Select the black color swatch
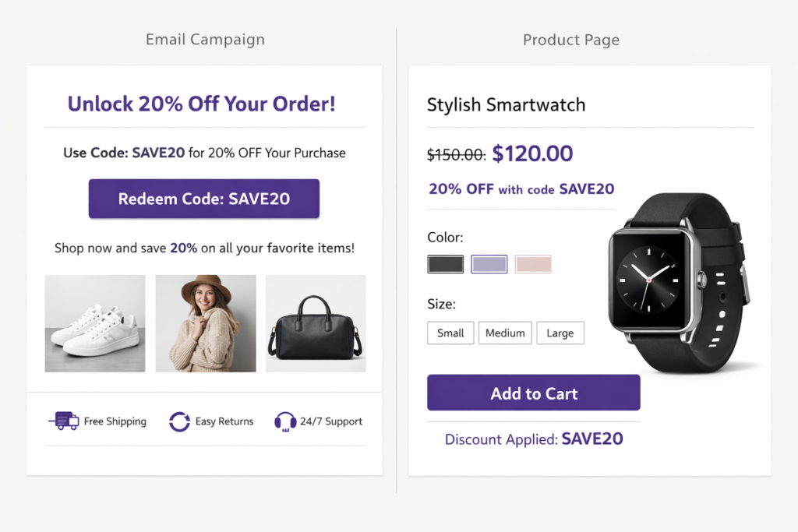The image size is (798, 532). coord(445,263)
